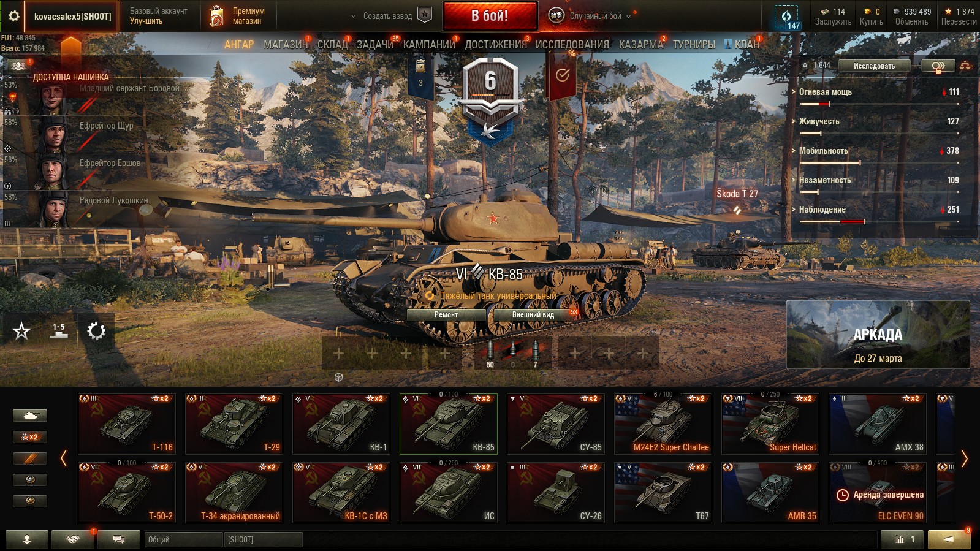980x551 pixels.
Task: Open settings gear in top-left corner
Action: (x=13, y=16)
